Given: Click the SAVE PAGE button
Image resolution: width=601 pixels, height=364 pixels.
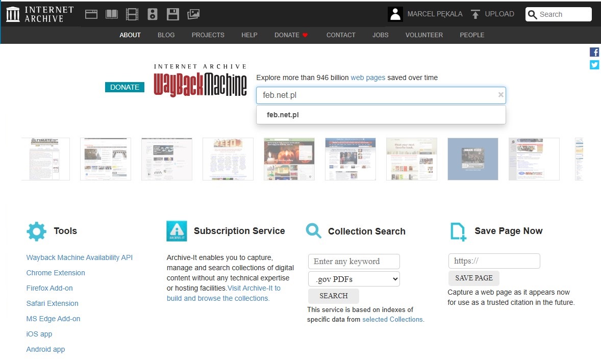Looking at the screenshot, I should (474, 278).
